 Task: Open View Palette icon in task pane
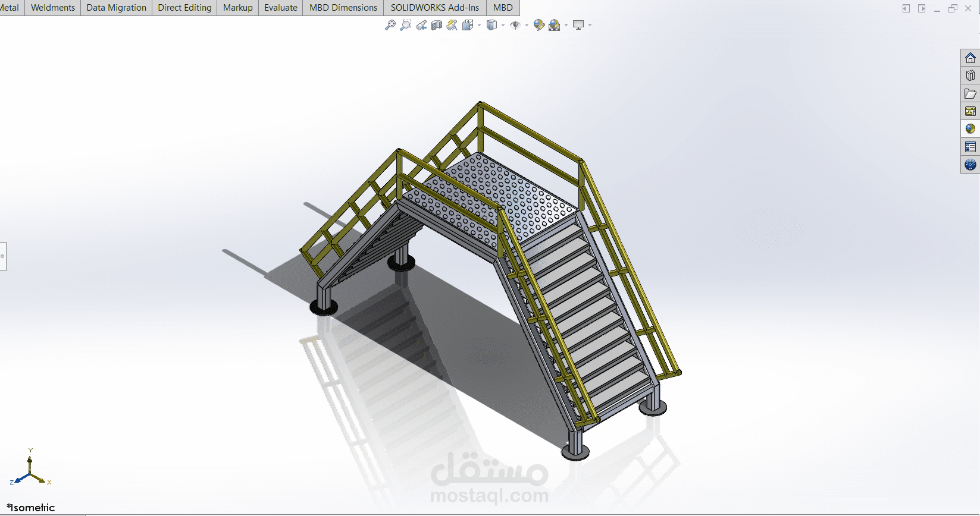point(970,111)
